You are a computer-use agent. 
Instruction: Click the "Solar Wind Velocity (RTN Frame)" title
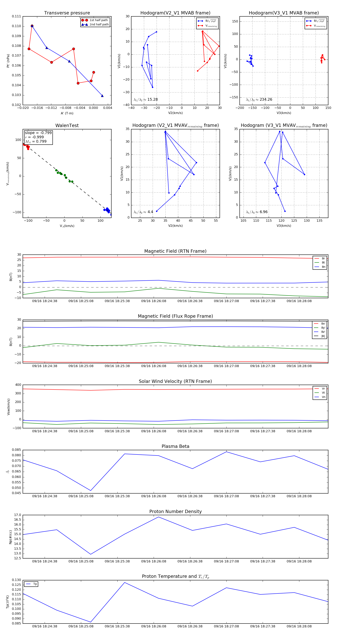click(x=175, y=381)
